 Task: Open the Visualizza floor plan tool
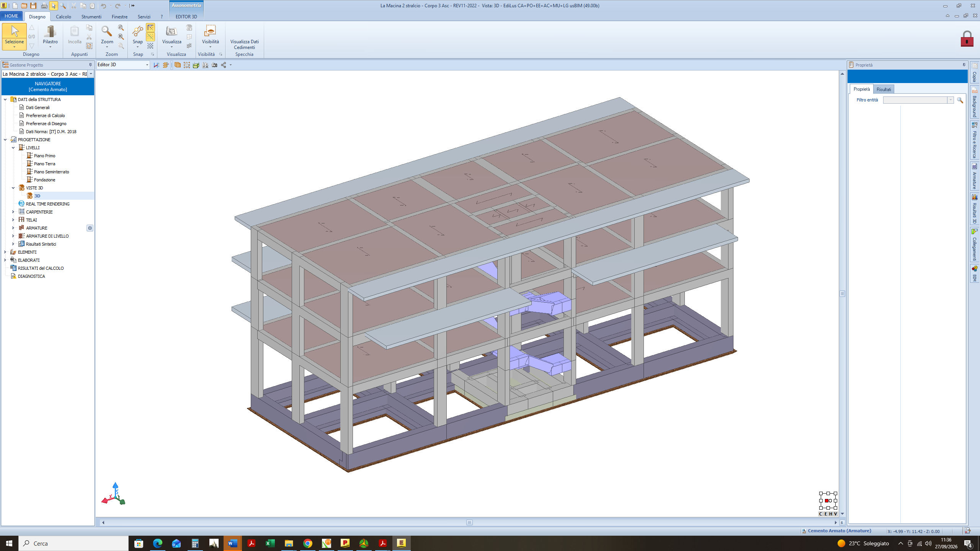tap(171, 36)
